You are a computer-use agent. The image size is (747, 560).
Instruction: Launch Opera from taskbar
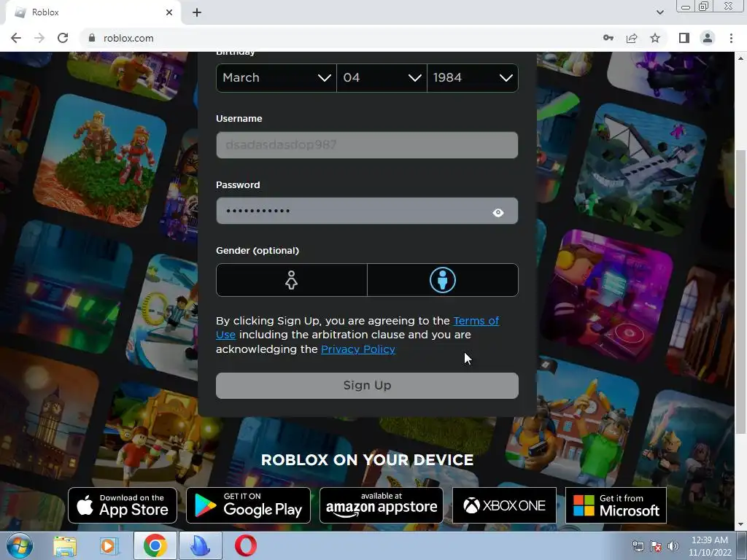[246, 545]
